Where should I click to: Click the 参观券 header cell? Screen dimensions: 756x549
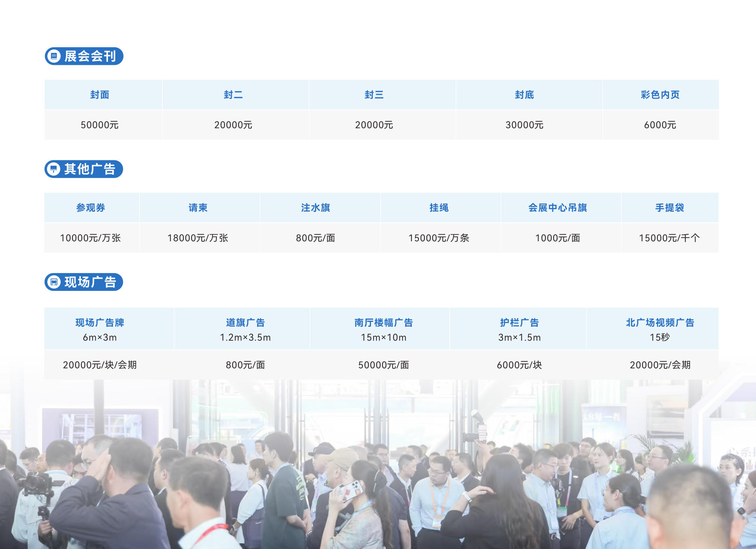(x=91, y=208)
